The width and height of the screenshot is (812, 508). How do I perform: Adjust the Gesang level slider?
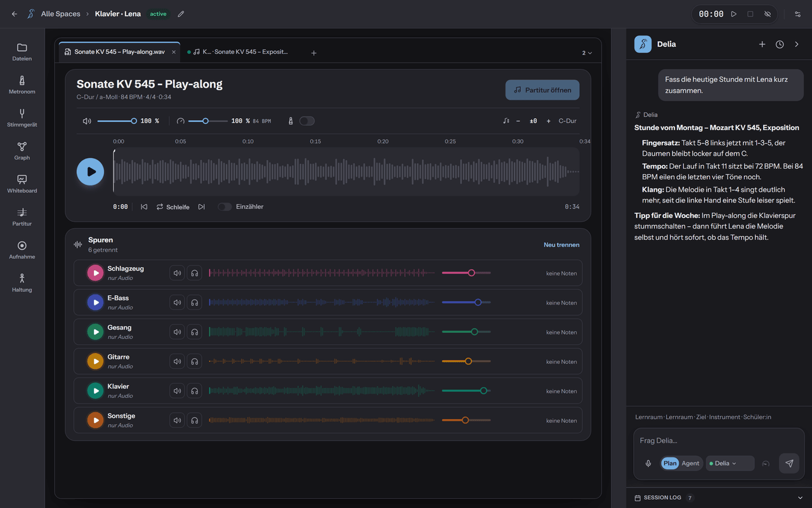pyautogui.click(x=466, y=332)
